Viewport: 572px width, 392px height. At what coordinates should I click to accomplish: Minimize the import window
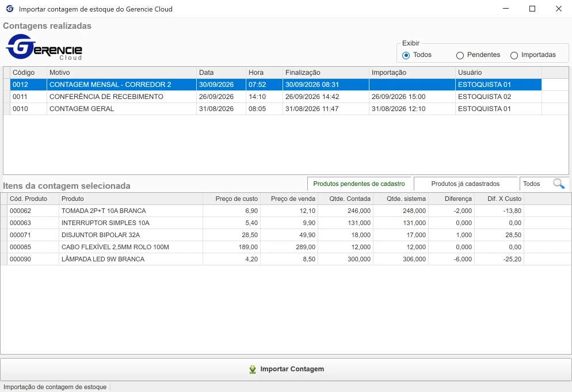click(506, 9)
